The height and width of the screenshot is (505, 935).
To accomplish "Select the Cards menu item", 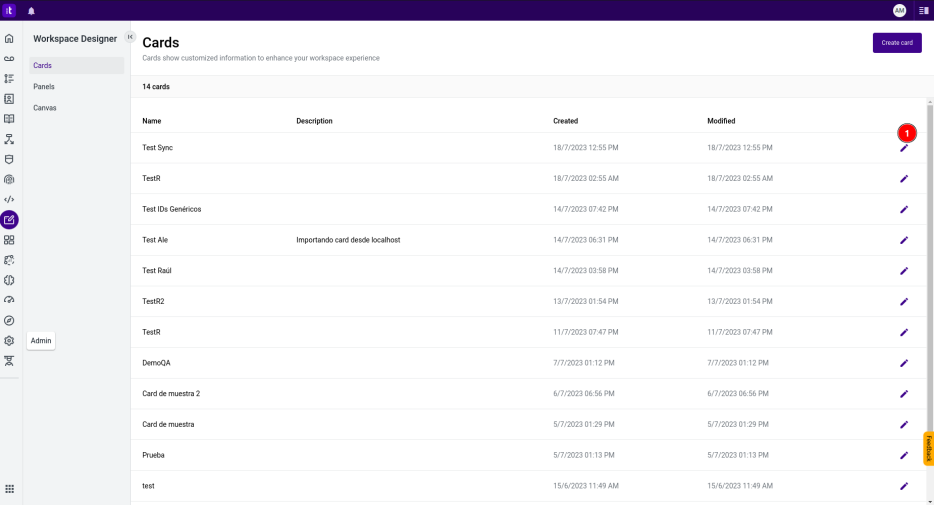I will [x=43, y=66].
